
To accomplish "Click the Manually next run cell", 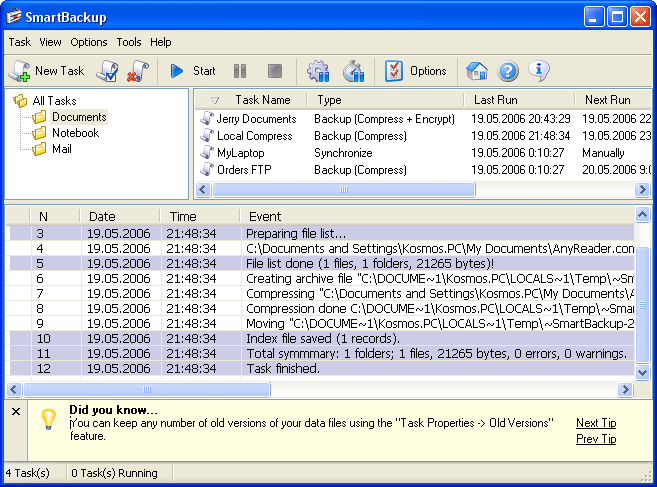I will click(603, 153).
